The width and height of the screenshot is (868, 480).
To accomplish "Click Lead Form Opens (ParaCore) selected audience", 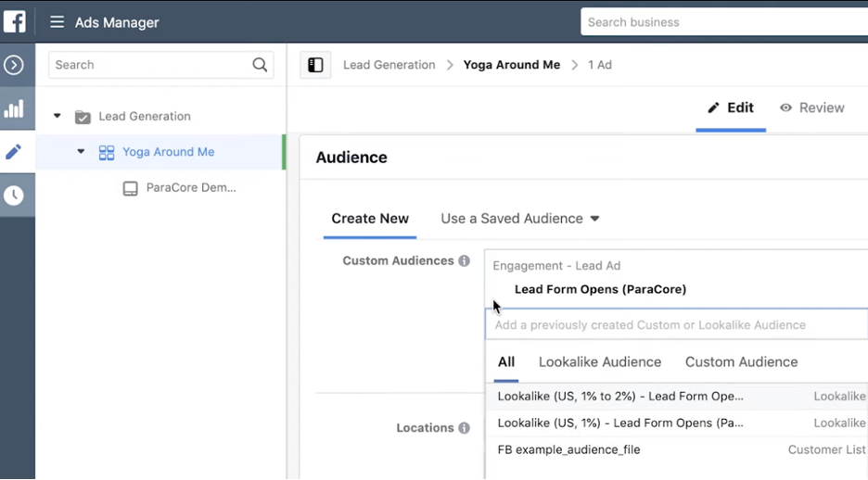I will click(x=600, y=289).
